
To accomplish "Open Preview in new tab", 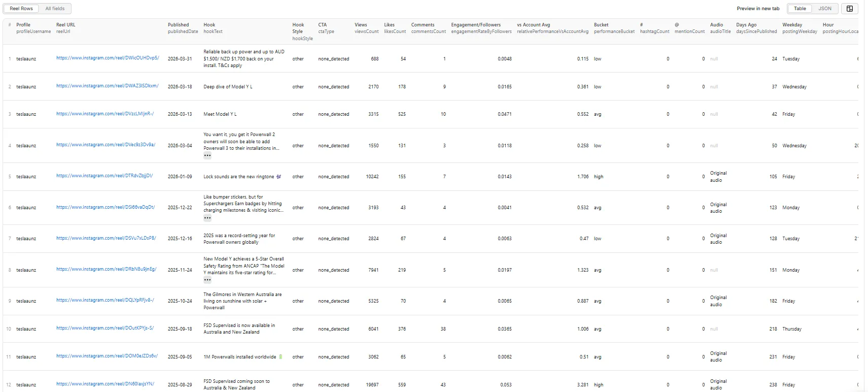I will click(x=758, y=9).
